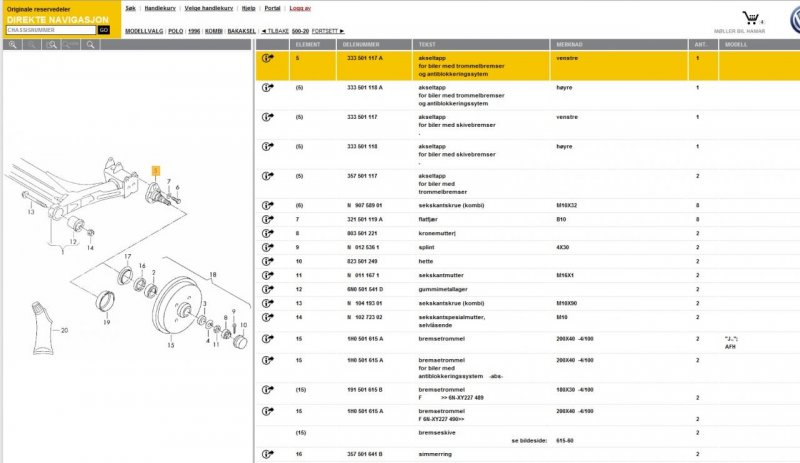
Task: Click FORTSETT to go forward
Action: (329, 31)
